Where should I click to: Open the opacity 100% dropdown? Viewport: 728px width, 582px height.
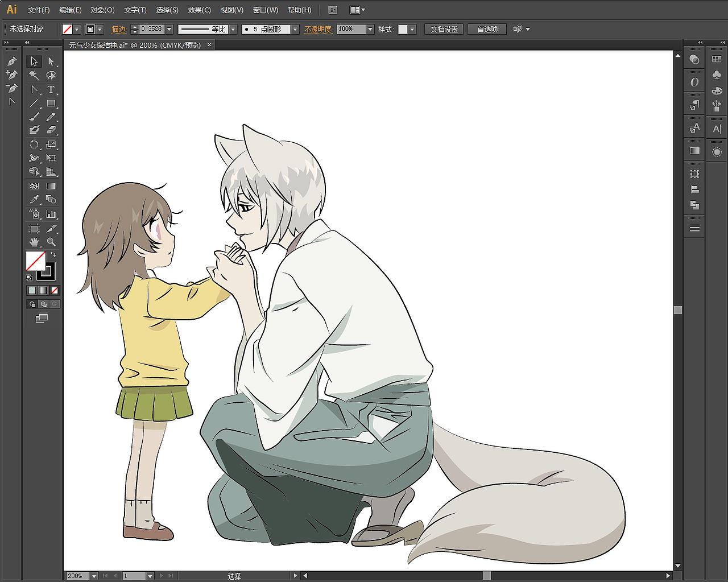point(370,29)
